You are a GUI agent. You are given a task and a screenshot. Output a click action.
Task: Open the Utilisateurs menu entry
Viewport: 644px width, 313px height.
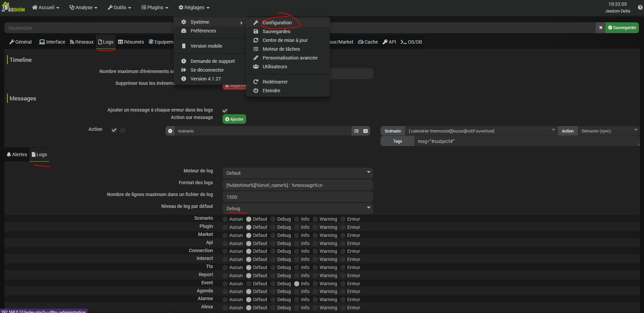pos(275,67)
